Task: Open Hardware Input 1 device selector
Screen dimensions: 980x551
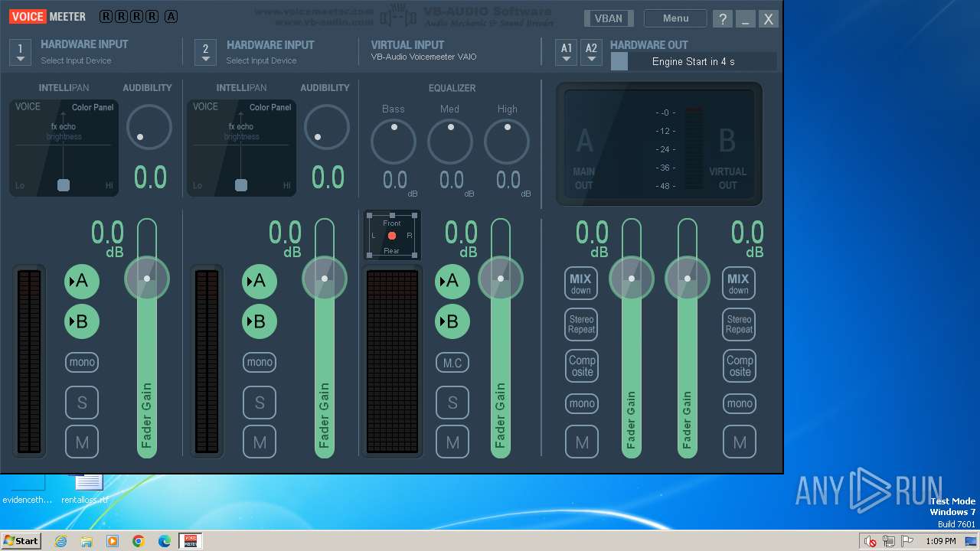Action: coord(20,52)
